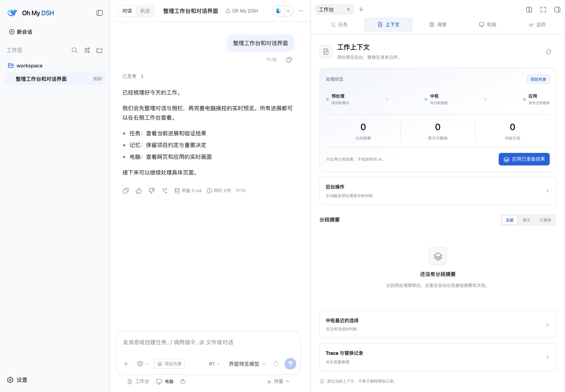
Task: Copy the user message
Action: 289,60
